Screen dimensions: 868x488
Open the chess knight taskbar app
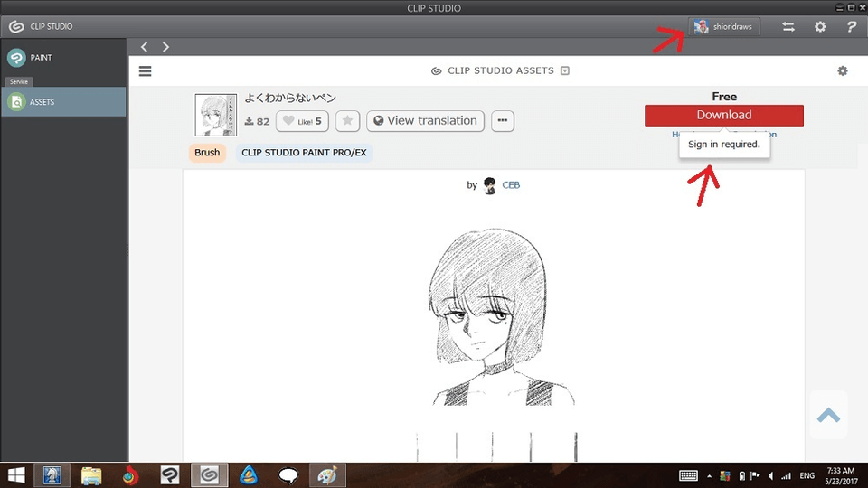click(52, 475)
